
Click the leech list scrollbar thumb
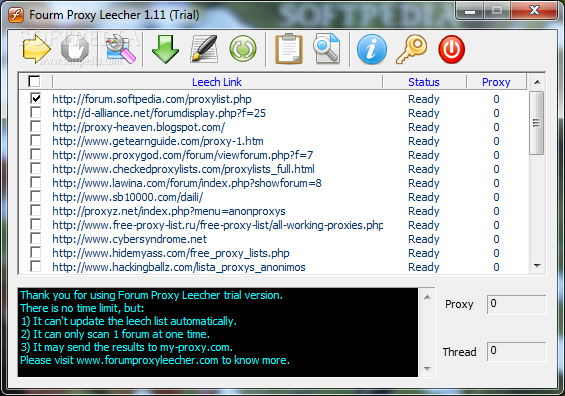(537, 123)
